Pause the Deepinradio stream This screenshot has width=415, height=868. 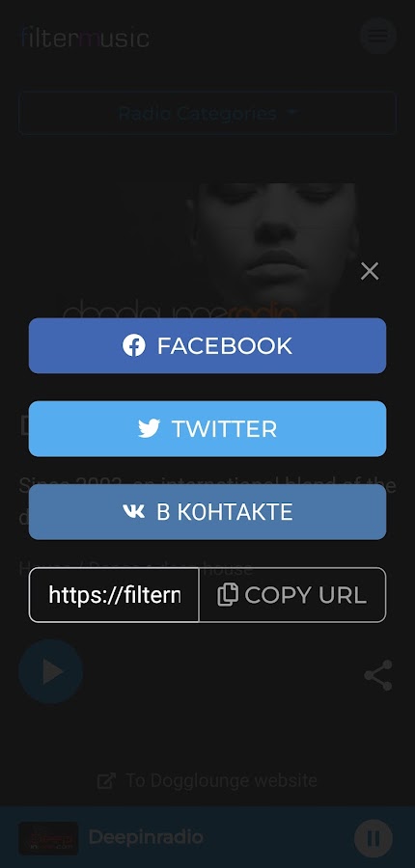(x=373, y=838)
